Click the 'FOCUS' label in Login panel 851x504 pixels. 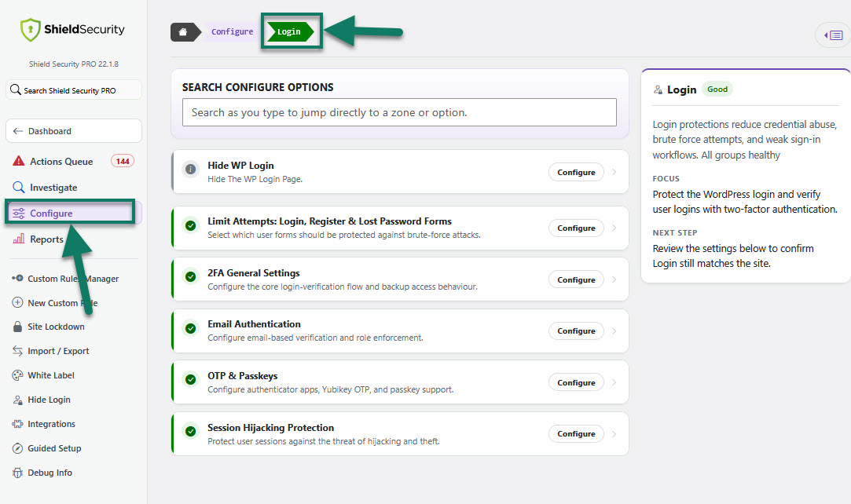click(x=666, y=178)
